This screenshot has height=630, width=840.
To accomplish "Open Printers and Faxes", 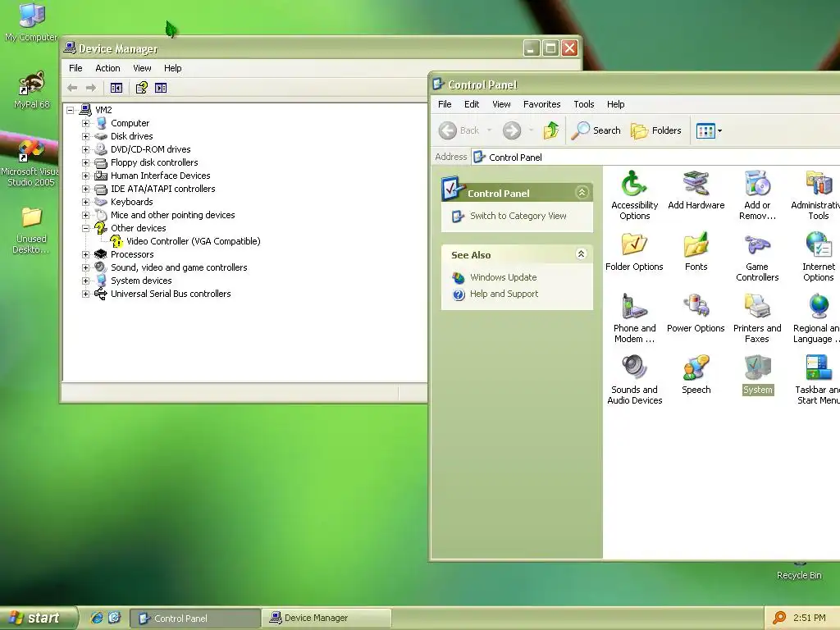I will 757,318.
